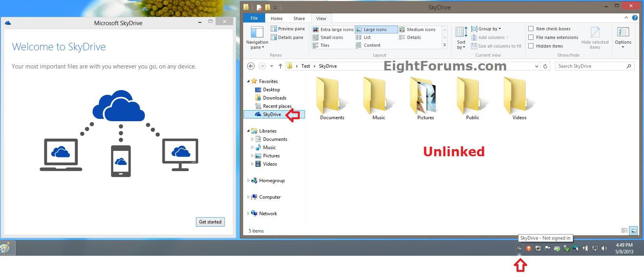The width and height of the screenshot is (644, 277).
Task: Go up one folder level arrow
Action: [280, 66]
